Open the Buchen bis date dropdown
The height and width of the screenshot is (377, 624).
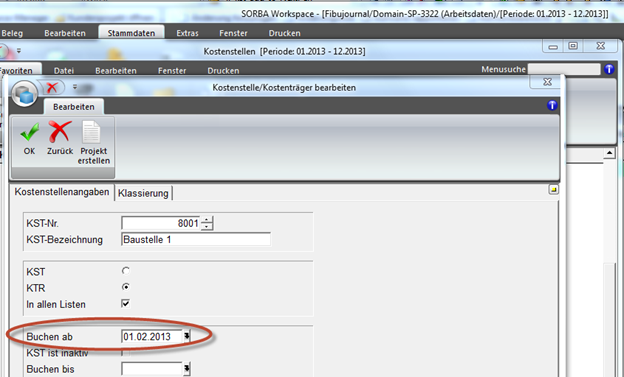(187, 369)
